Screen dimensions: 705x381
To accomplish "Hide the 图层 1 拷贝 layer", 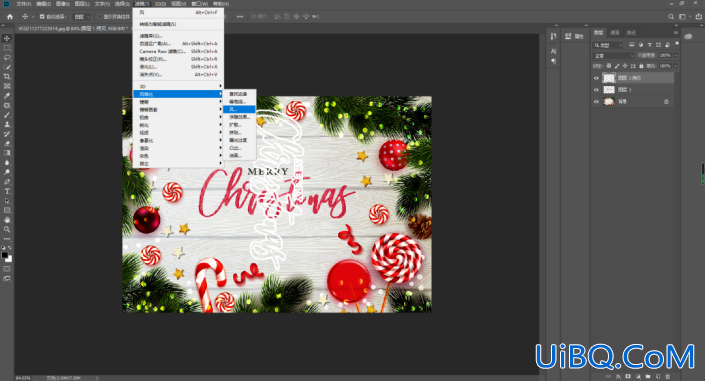I will click(597, 78).
